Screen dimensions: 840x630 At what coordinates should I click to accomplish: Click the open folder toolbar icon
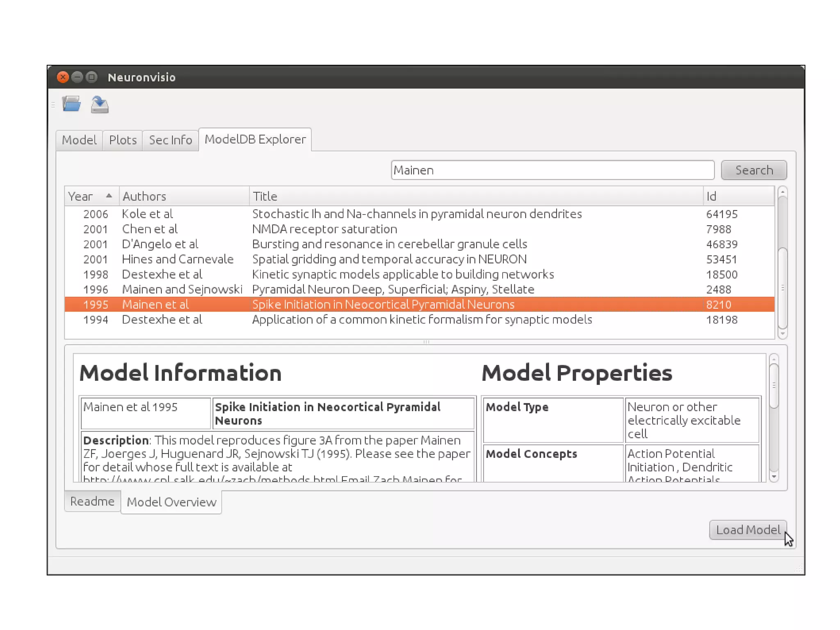click(71, 104)
